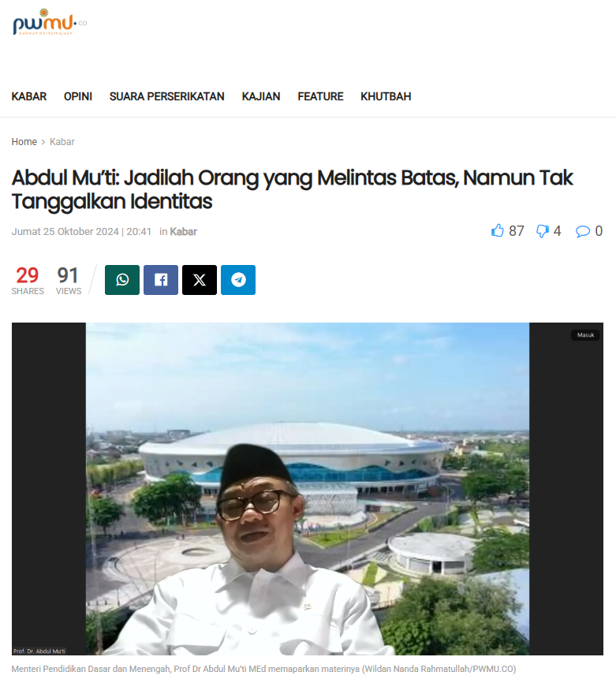Open the Khutbah menu
Image resolution: width=616 pixels, height=683 pixels.
click(386, 96)
